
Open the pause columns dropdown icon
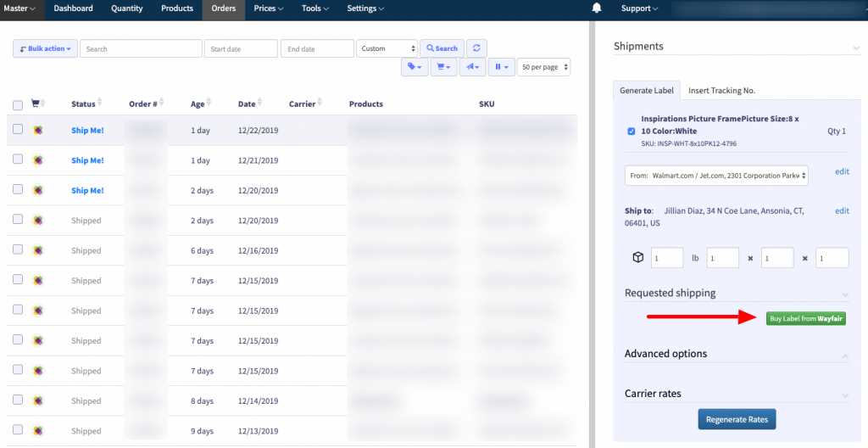pyautogui.click(x=502, y=66)
